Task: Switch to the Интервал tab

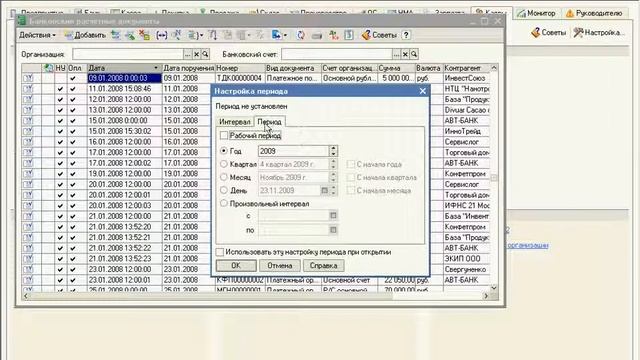Action: pos(234,122)
